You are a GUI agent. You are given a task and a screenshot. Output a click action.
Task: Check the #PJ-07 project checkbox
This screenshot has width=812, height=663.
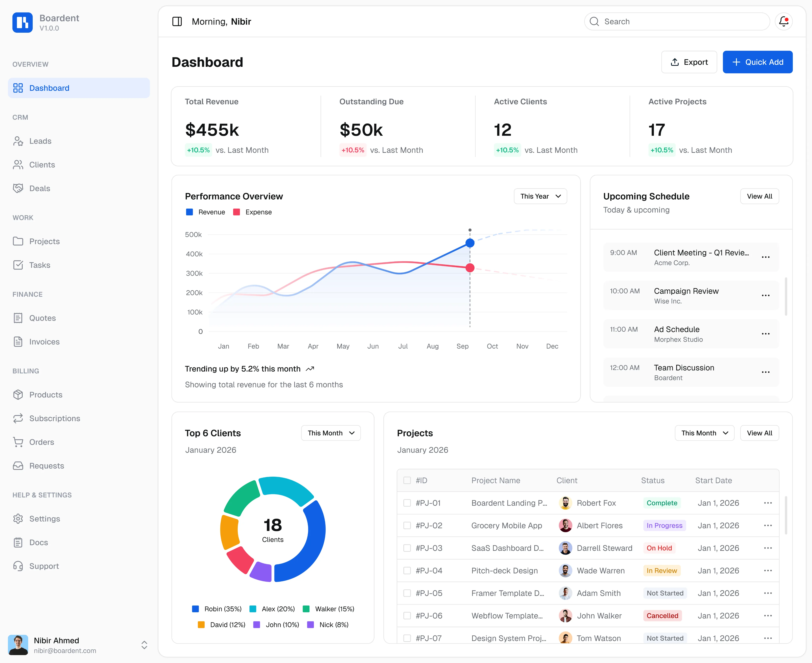pos(407,638)
